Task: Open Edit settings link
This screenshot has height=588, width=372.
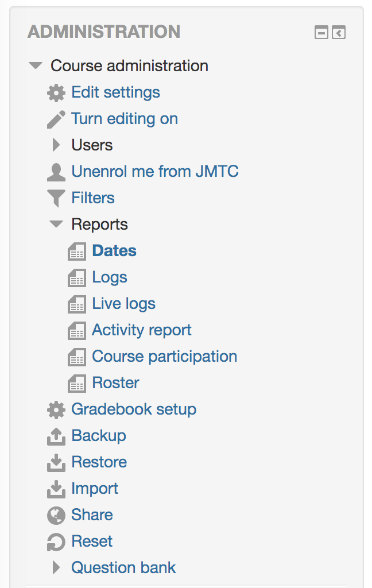Action: click(x=115, y=92)
